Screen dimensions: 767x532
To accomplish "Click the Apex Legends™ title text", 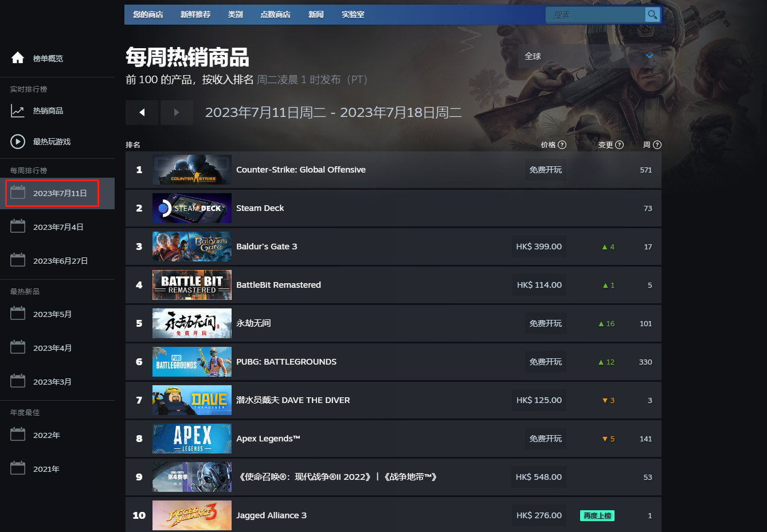I will pyautogui.click(x=268, y=439).
